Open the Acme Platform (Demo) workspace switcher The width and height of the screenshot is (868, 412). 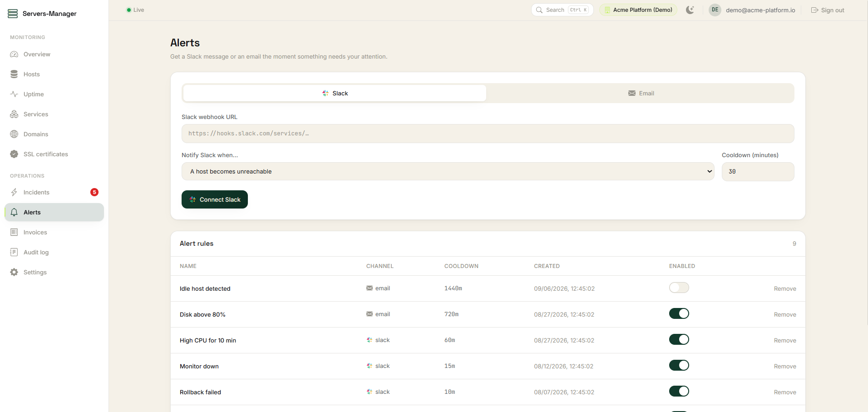(638, 10)
